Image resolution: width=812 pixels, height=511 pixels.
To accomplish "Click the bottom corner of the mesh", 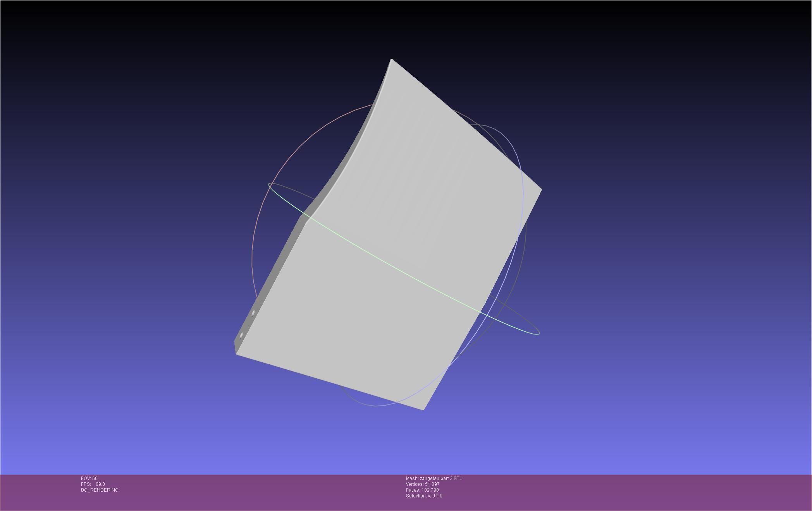I will point(423,409).
